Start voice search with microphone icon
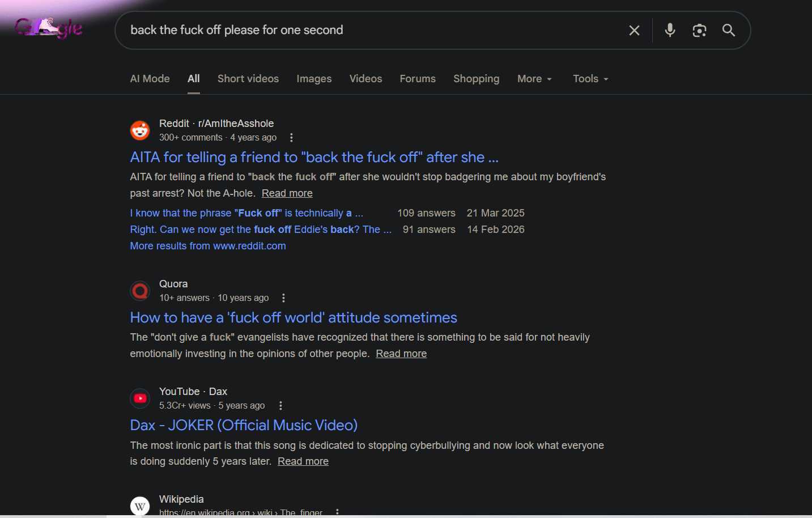This screenshot has height=518, width=812. pyautogui.click(x=670, y=30)
